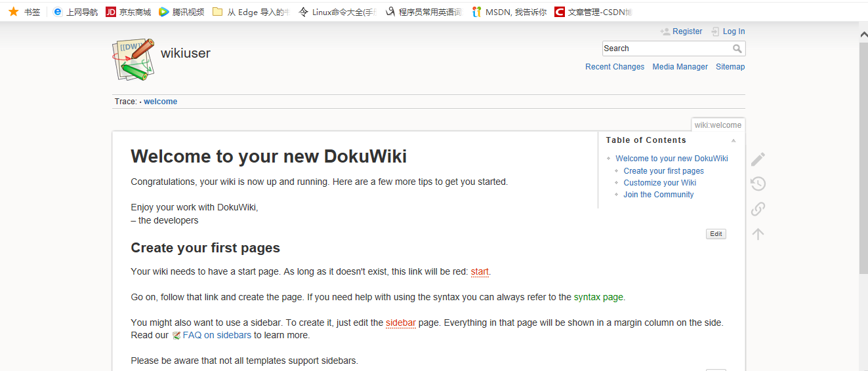Click the Register user icon
This screenshot has width=868, height=371.
point(665,31)
